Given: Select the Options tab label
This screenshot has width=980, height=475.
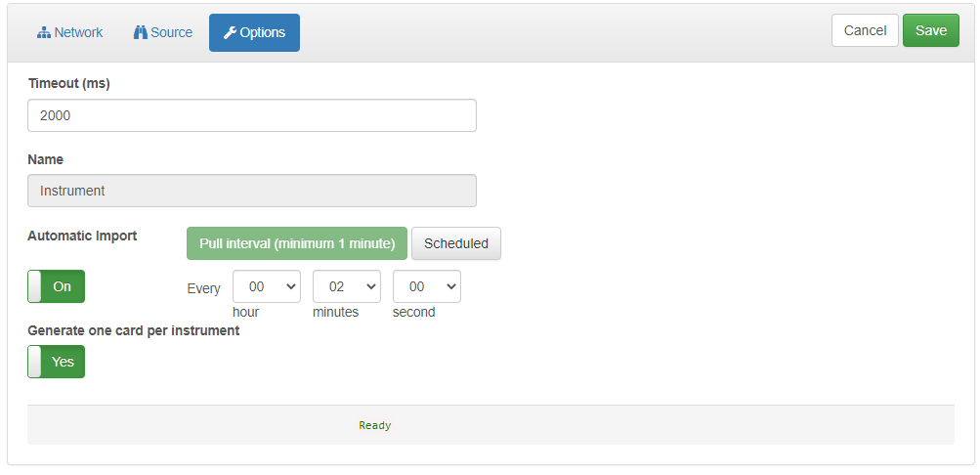Looking at the screenshot, I should (263, 32).
